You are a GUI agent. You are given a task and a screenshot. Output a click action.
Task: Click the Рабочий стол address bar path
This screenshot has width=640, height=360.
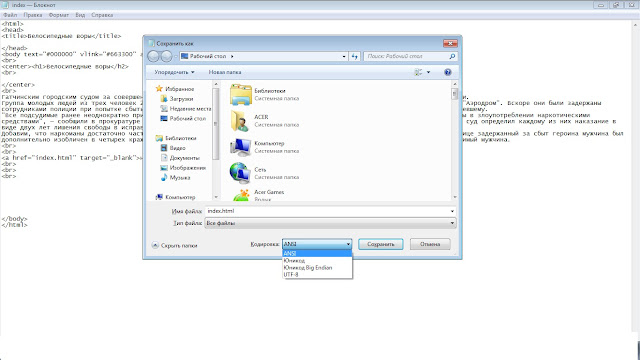207,56
